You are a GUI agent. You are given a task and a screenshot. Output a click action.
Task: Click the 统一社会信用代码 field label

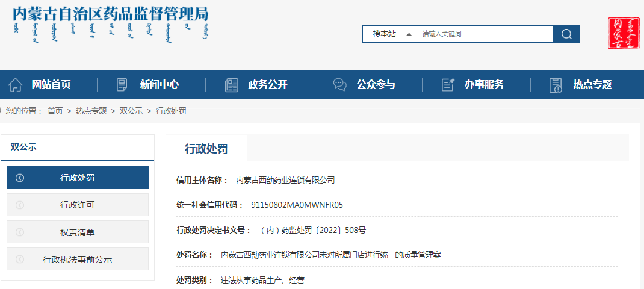click(x=210, y=205)
